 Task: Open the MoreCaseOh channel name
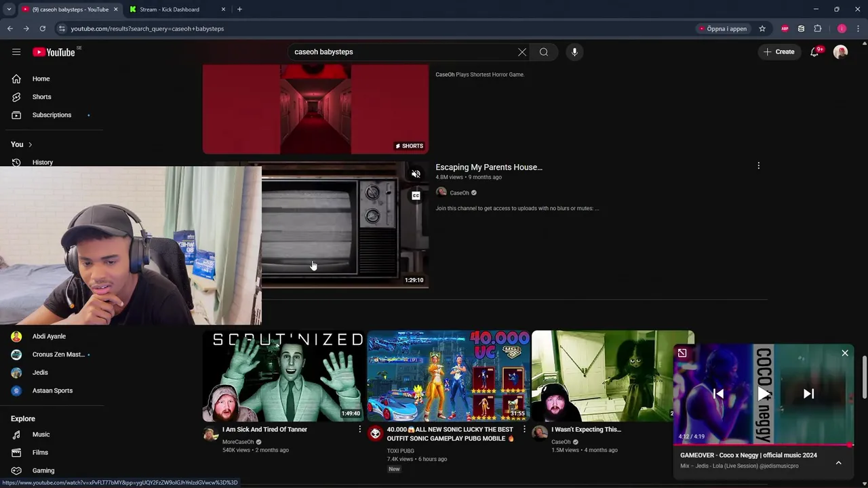238,442
